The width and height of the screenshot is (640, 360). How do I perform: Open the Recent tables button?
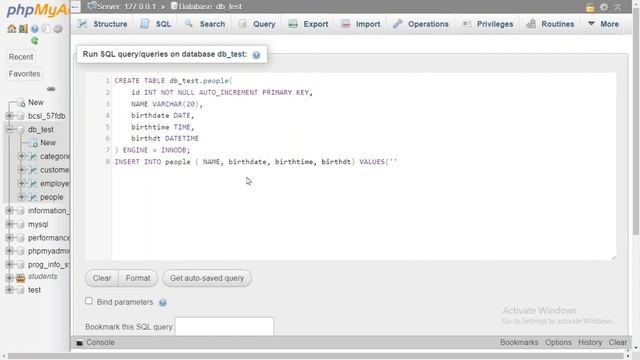click(21, 57)
